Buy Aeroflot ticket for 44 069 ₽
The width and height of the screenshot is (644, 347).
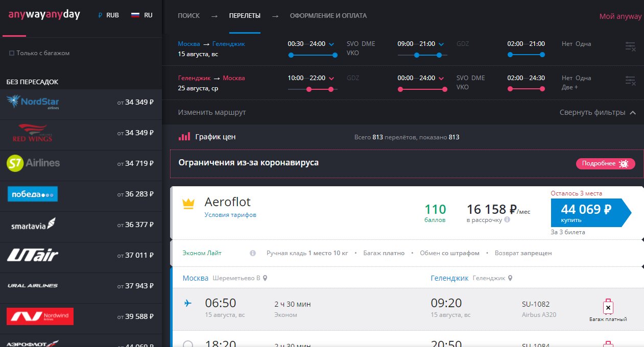click(591, 212)
